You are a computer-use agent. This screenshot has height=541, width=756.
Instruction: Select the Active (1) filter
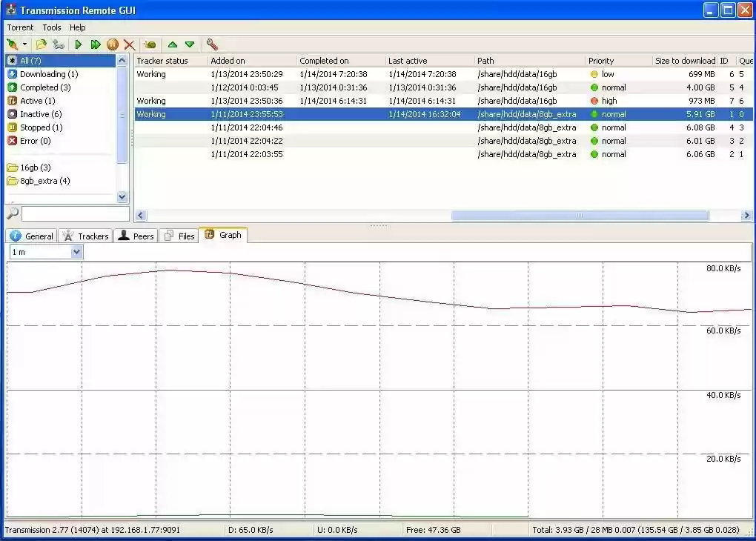coord(60,101)
